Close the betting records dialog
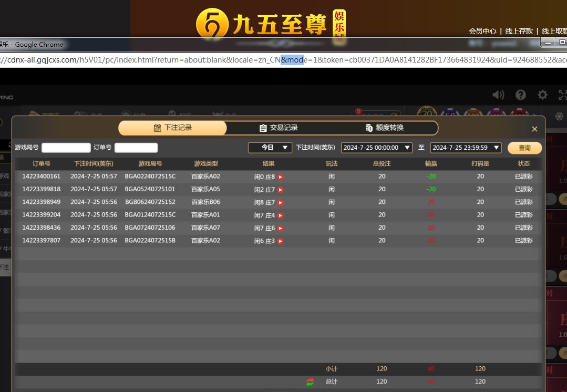 [534, 129]
